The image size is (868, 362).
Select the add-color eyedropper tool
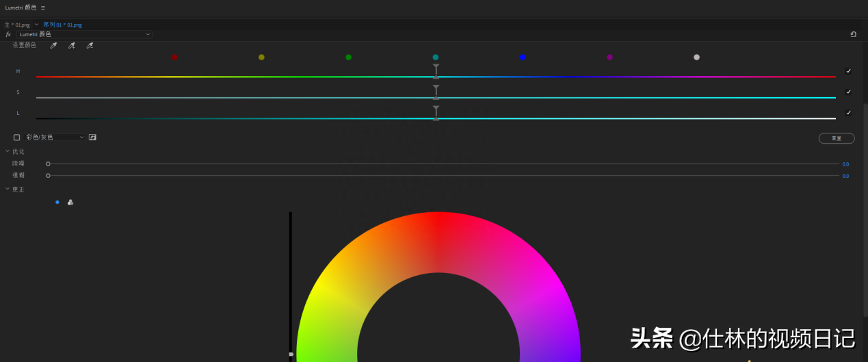pyautogui.click(x=71, y=45)
